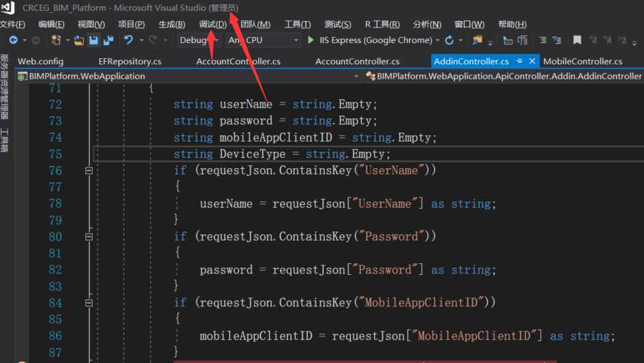Click the New Project toolbar icon
Viewport: 644px width, 363px height.
tap(56, 40)
